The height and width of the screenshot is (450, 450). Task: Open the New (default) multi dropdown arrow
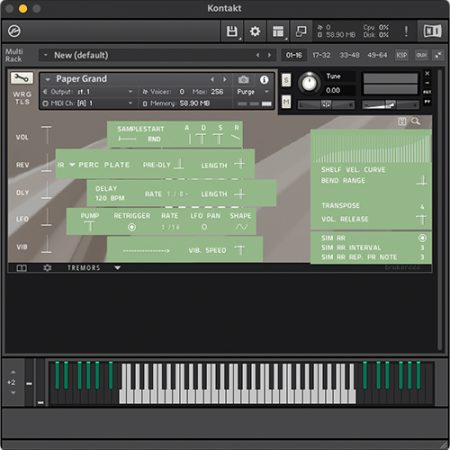click(46, 55)
